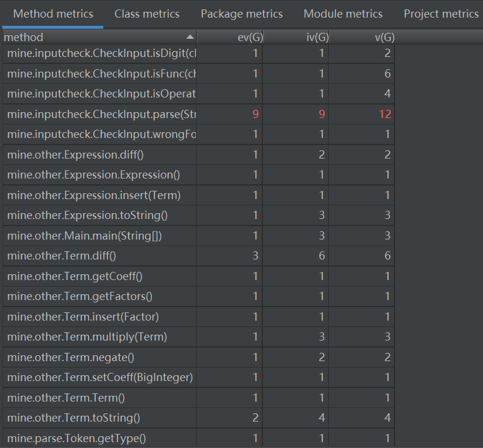The image size is (483, 448).
Task: Click v(G) value 4 in isOperat row
Action: tap(387, 94)
